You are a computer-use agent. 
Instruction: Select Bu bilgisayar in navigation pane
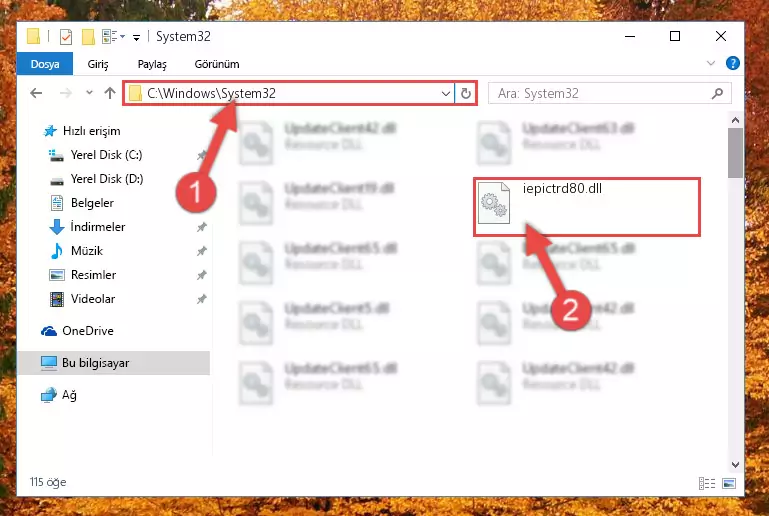pyautogui.click(x=114, y=363)
